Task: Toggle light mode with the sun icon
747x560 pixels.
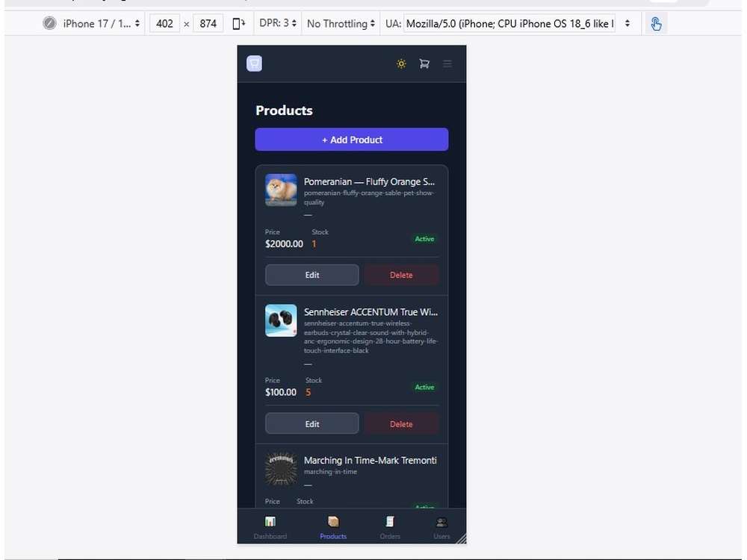Action: pos(401,63)
